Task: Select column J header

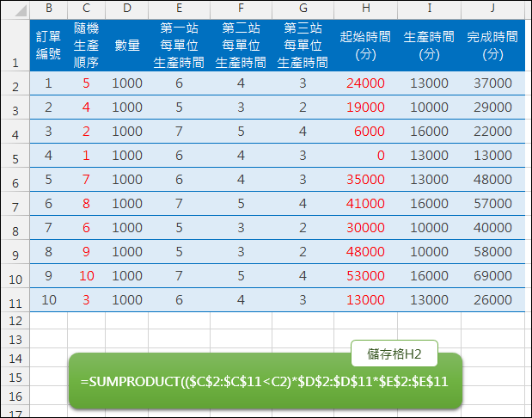Action: 492,9
